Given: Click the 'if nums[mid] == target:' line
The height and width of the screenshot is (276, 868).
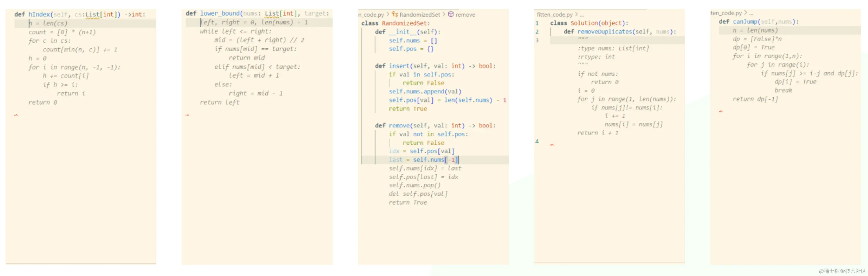Looking at the screenshot, I should click(x=255, y=49).
